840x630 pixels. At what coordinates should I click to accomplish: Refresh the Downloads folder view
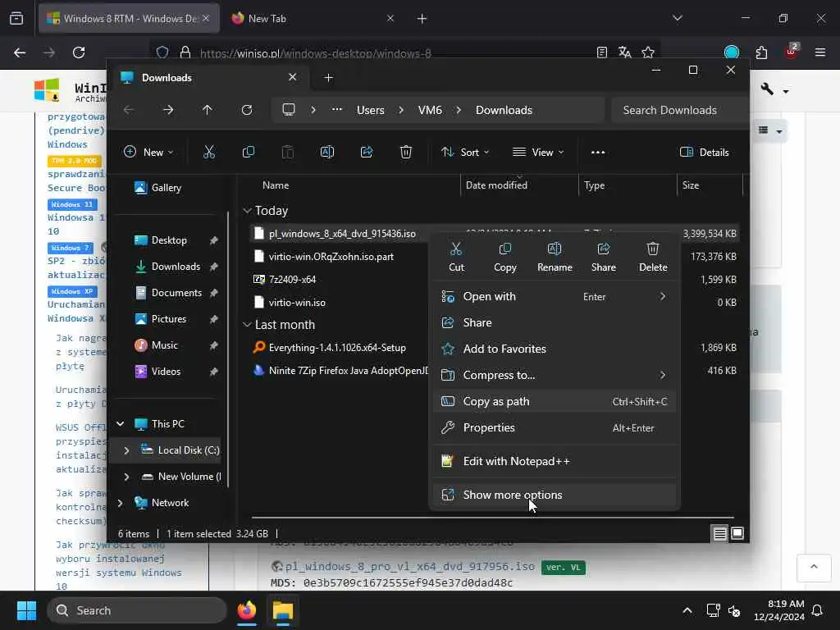(246, 110)
